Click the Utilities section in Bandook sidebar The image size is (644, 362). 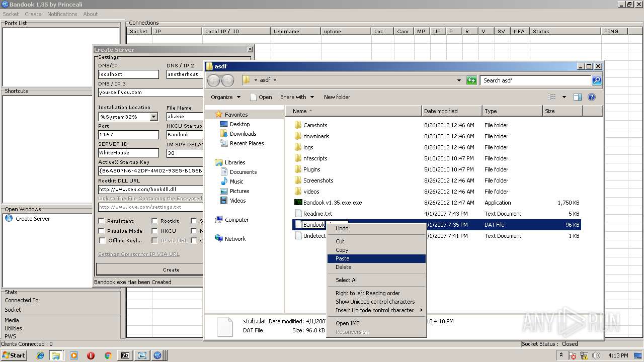13,328
